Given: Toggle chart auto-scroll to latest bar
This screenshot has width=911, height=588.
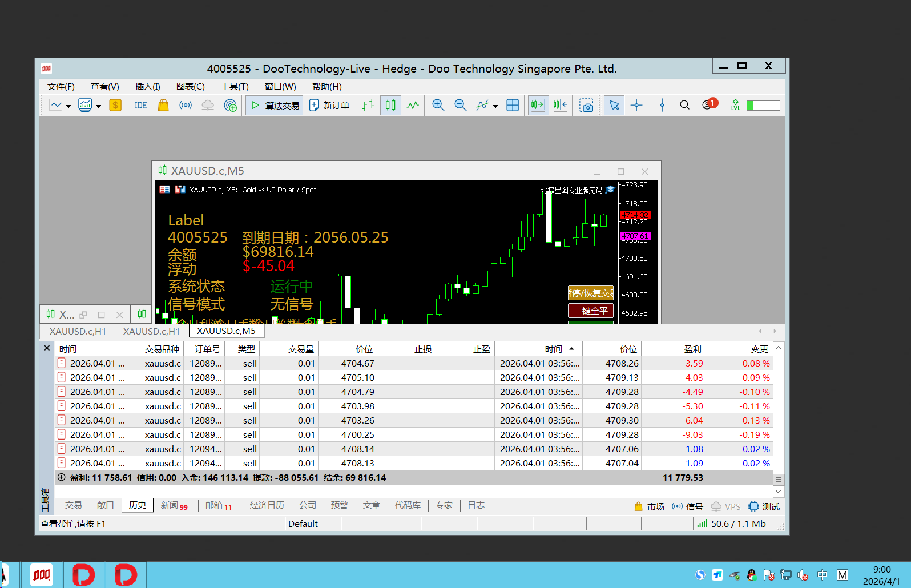Looking at the screenshot, I should 538,105.
